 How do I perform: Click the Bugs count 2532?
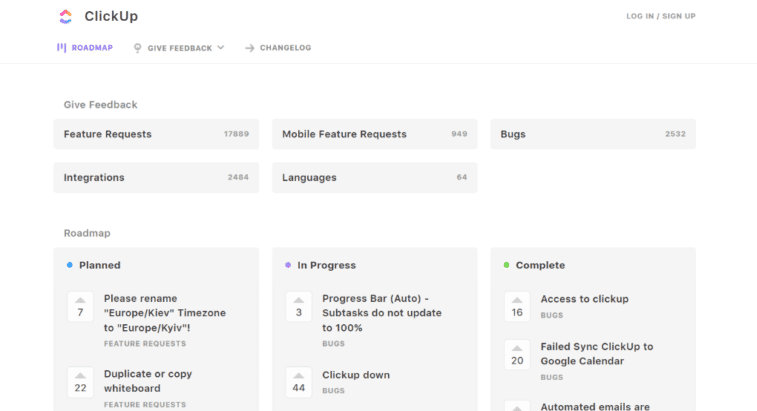pyautogui.click(x=675, y=134)
